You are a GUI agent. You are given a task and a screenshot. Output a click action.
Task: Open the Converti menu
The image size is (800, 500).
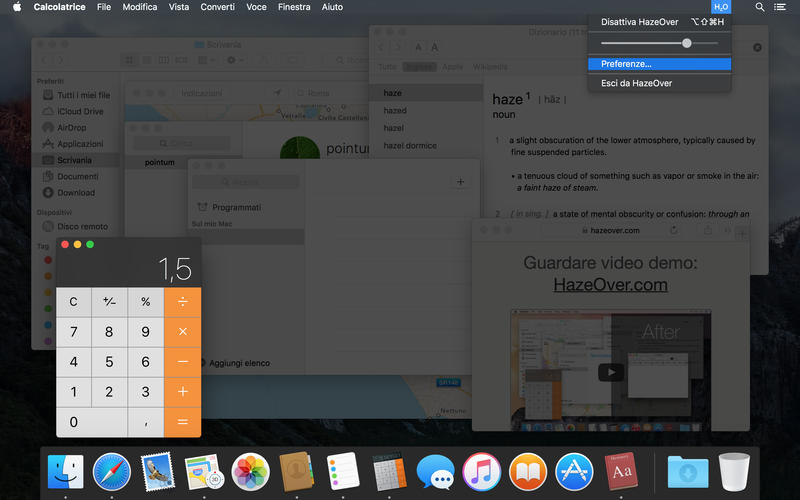click(217, 7)
